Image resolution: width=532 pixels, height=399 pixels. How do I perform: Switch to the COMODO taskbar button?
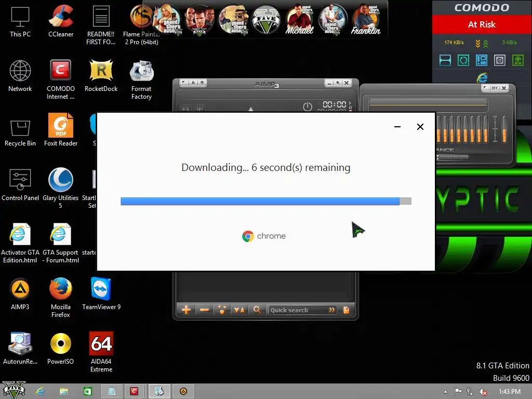pos(134,391)
